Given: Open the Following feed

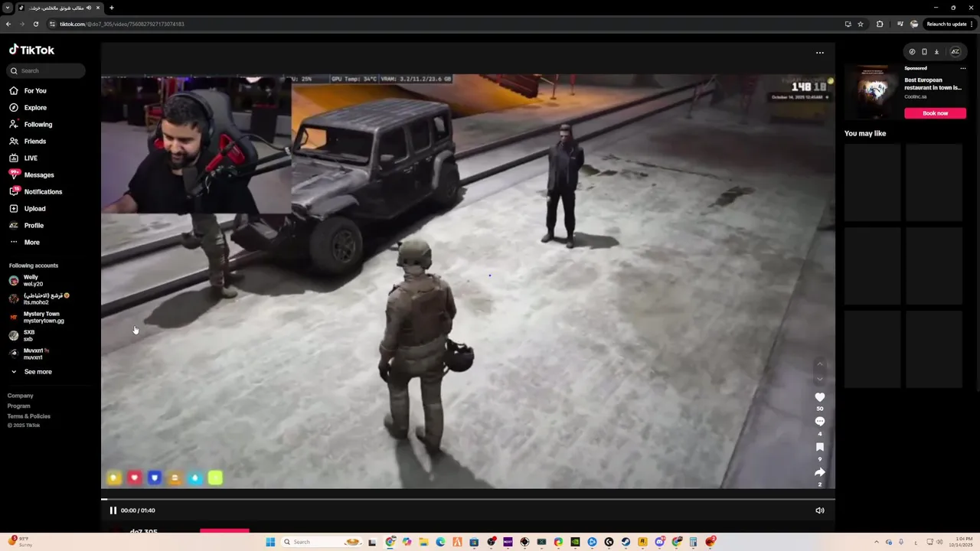Looking at the screenshot, I should (31, 125).
